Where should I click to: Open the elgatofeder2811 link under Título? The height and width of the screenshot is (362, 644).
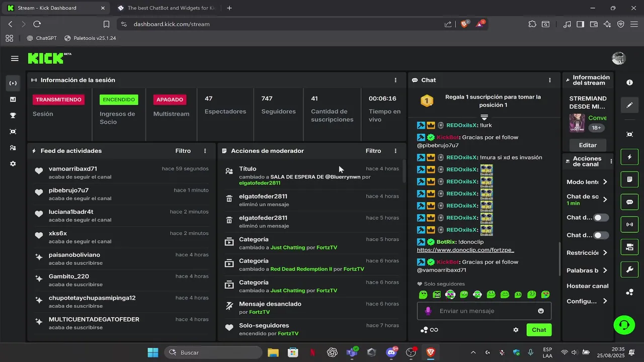(260, 183)
